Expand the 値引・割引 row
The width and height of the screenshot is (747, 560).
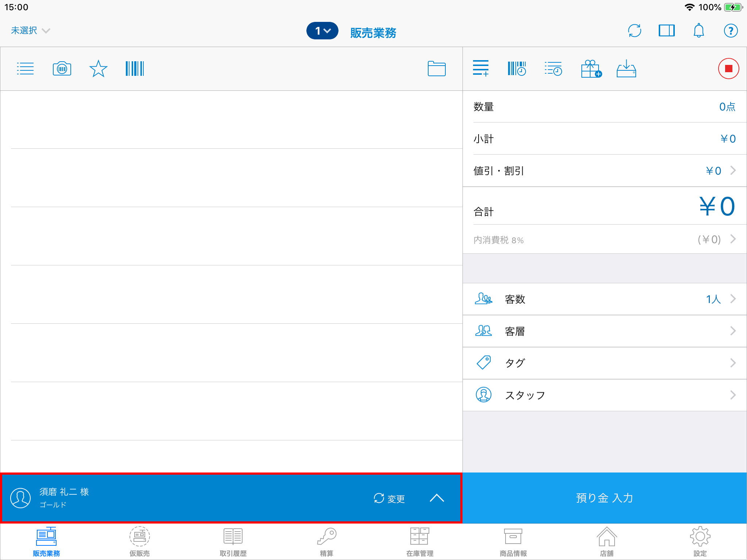click(x=604, y=171)
